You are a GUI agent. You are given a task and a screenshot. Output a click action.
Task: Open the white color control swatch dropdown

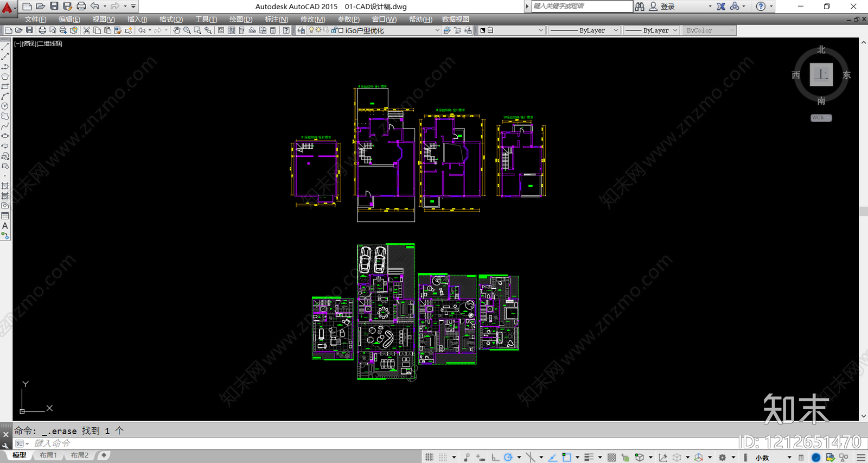(x=511, y=30)
